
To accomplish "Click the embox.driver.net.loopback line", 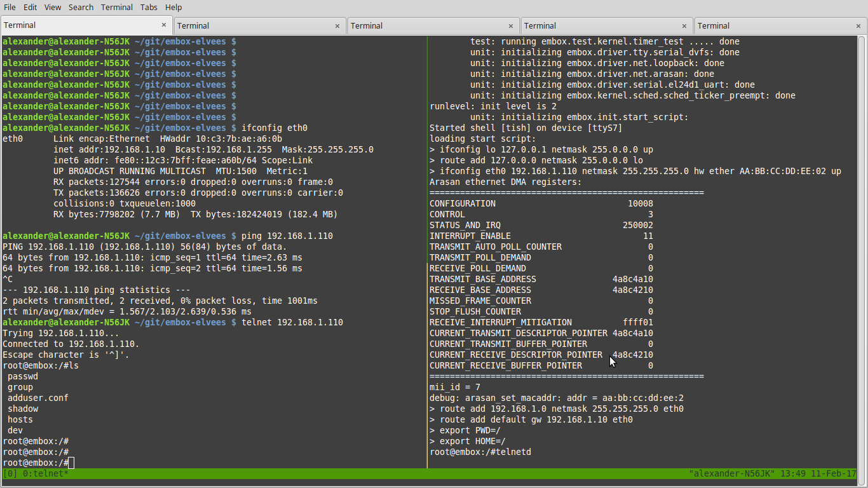I will (597, 63).
